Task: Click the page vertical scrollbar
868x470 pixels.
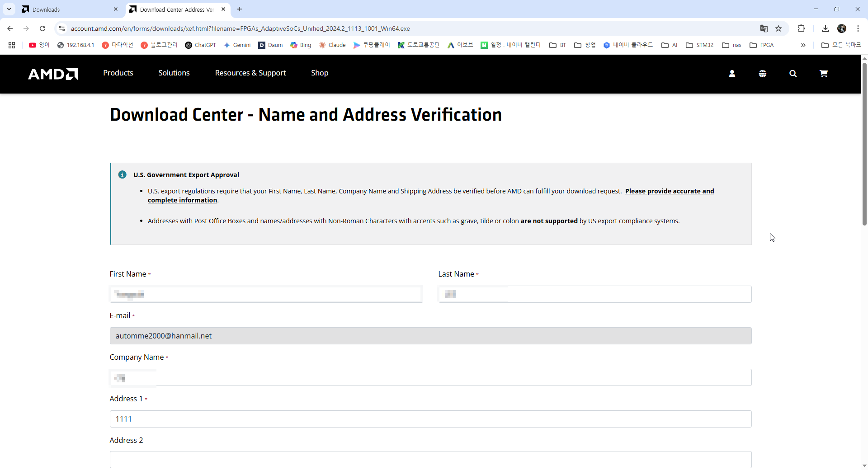Action: pos(864,144)
